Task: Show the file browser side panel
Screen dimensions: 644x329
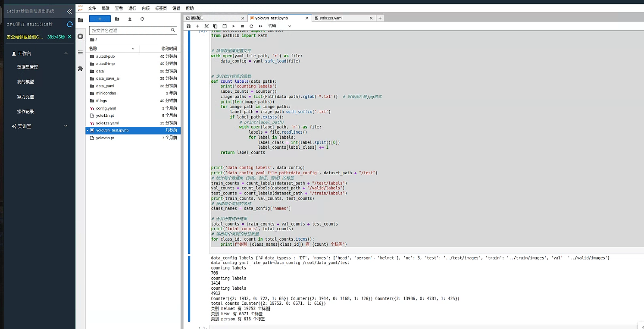Action: tap(80, 20)
